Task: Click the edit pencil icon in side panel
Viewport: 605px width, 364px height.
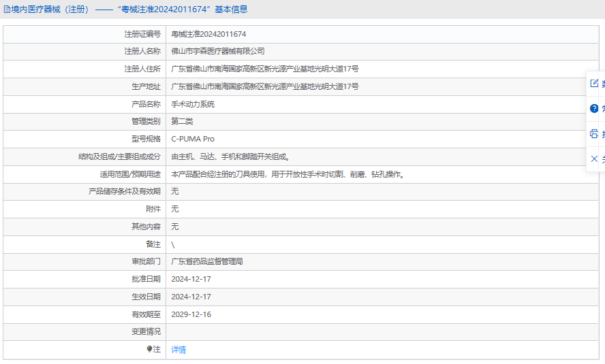Action: click(x=594, y=83)
